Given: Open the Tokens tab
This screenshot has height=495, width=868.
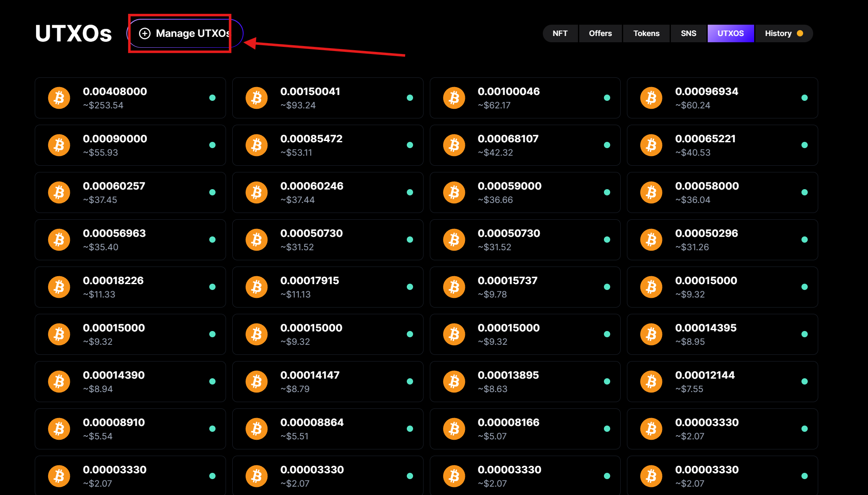Looking at the screenshot, I should tap(646, 33).
